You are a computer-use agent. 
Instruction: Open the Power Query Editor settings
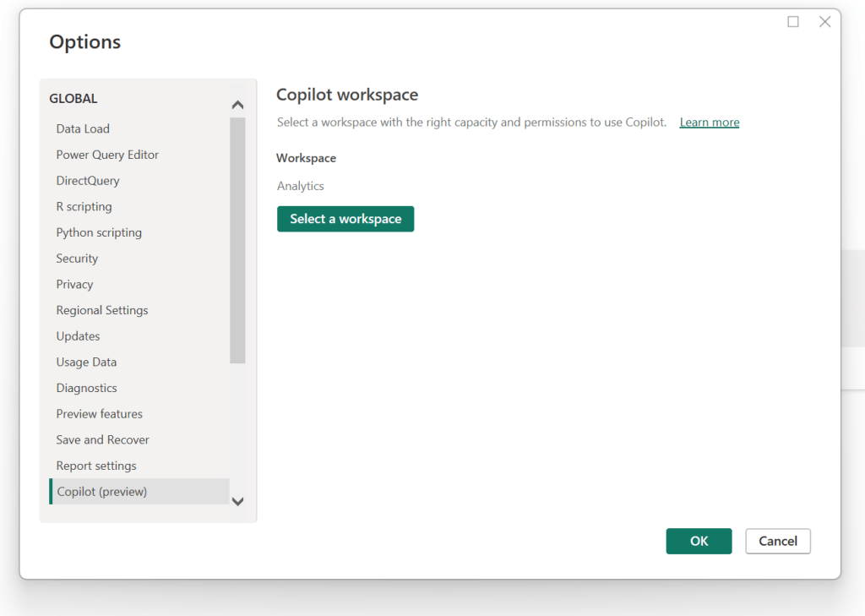point(107,155)
